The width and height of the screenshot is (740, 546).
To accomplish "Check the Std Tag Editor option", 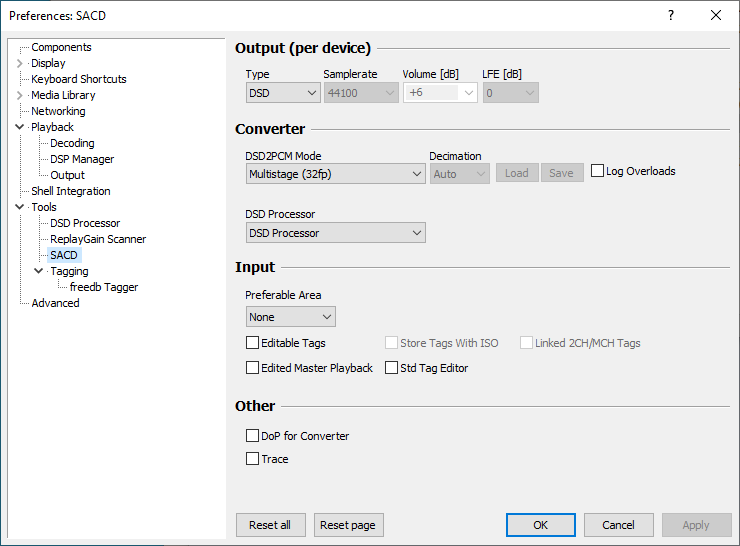I will (392, 368).
